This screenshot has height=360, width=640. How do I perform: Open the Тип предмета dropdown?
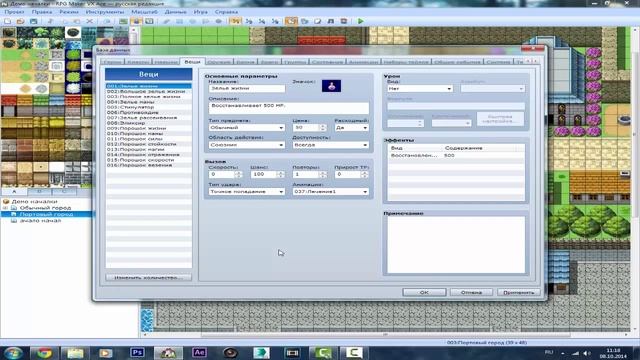click(247, 127)
